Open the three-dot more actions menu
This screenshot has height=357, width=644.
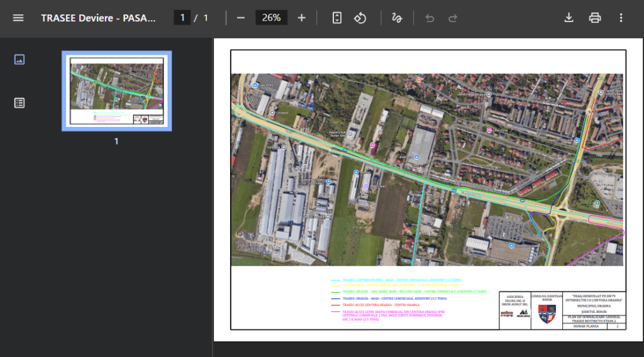pos(621,18)
